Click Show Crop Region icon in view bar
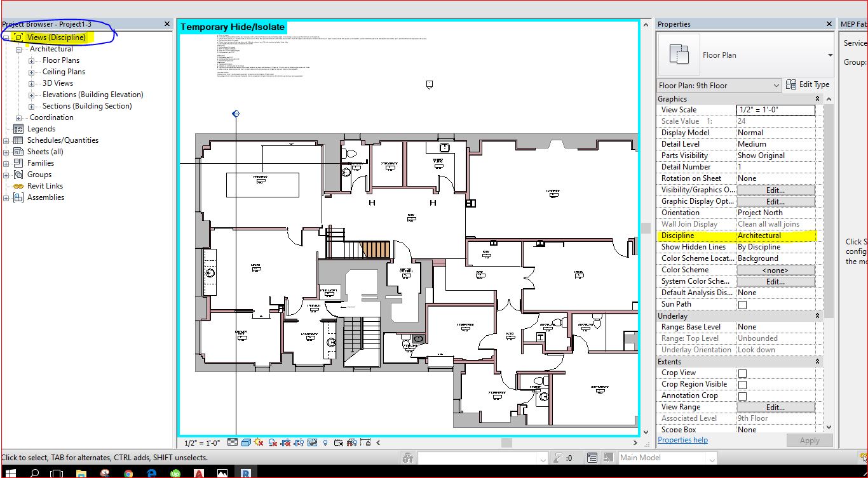Screen dimensions: 868x478 tap(299, 442)
